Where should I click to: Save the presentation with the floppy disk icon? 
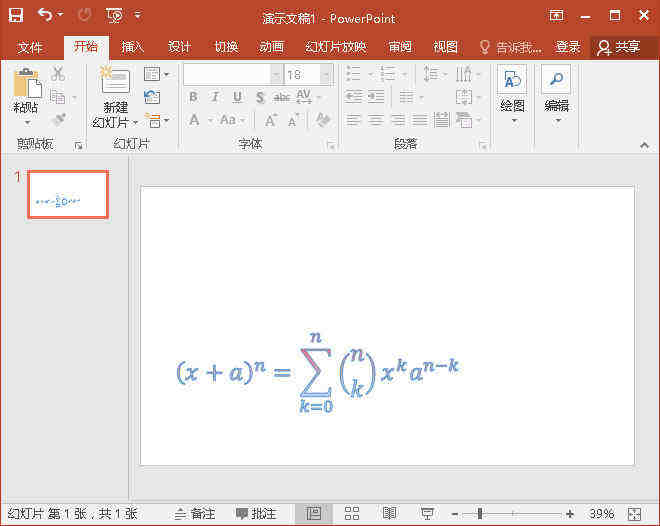point(16,16)
